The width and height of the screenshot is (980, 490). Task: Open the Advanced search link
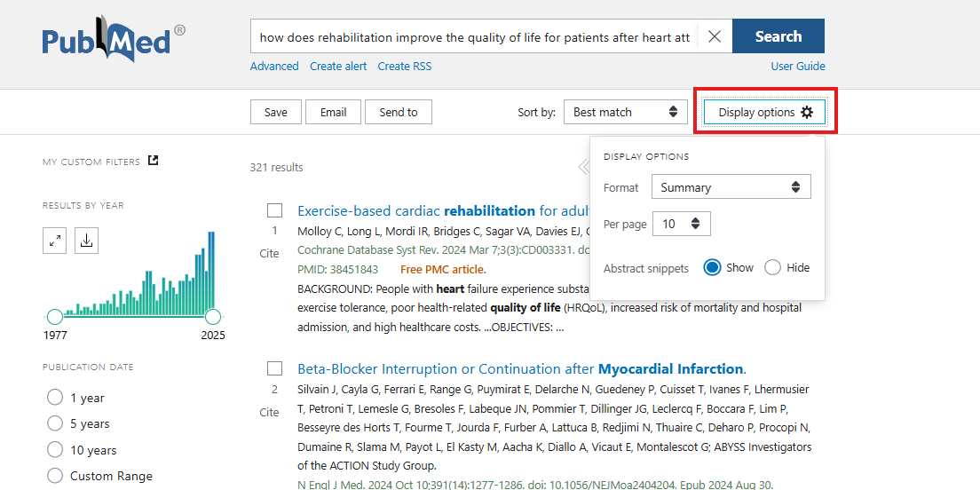pyautogui.click(x=274, y=67)
